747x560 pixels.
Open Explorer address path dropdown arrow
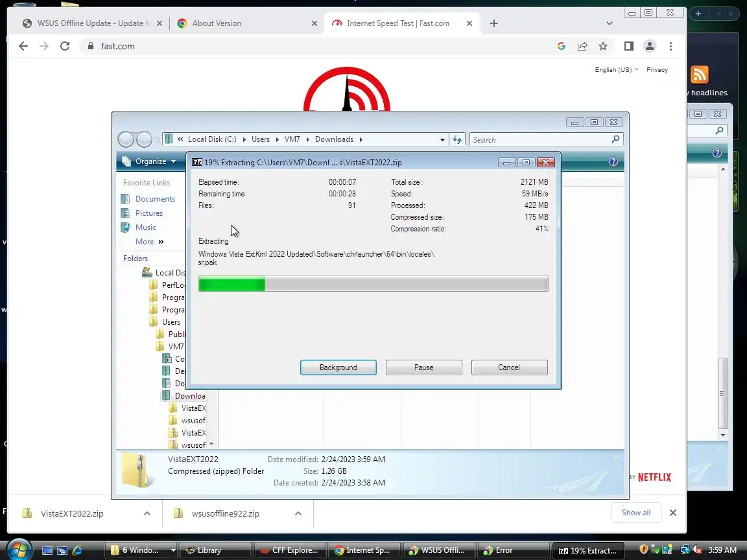coord(443,139)
